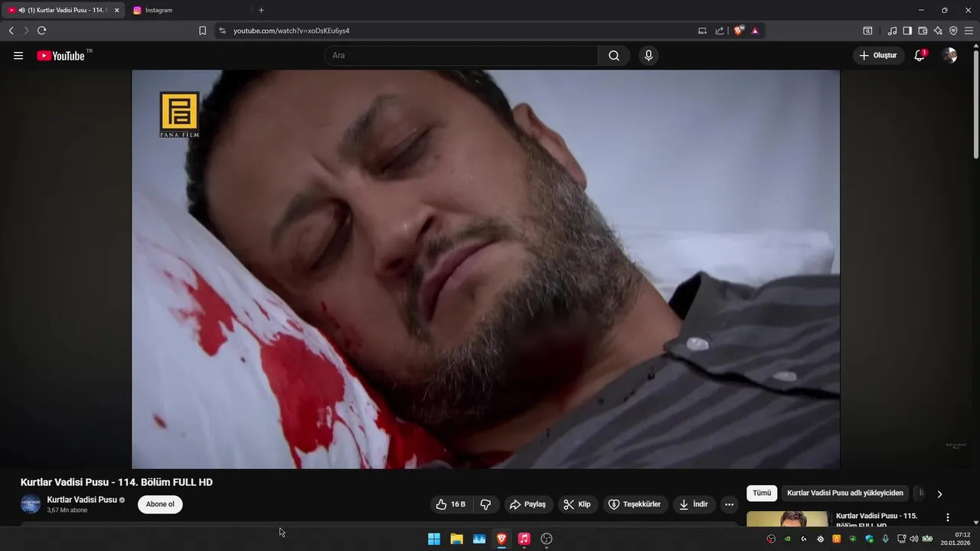Open the account avatar menu
Image resolution: width=980 pixels, height=551 pixels.
pyautogui.click(x=949, y=56)
